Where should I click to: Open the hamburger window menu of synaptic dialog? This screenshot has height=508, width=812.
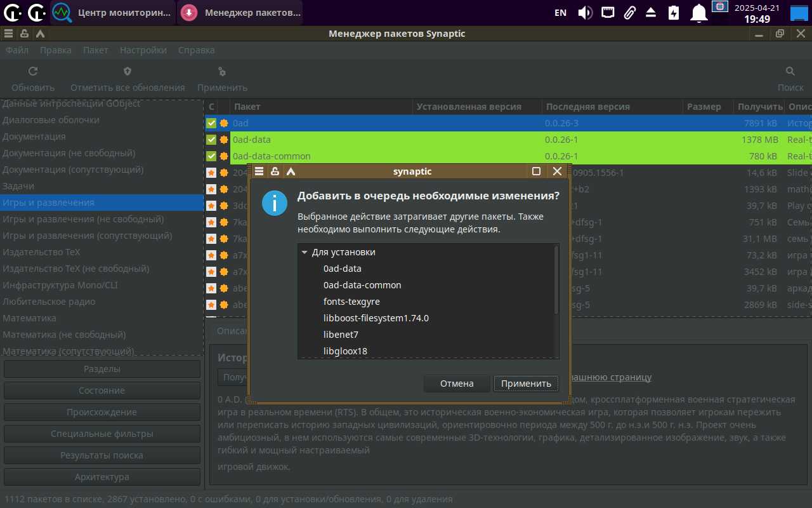[x=259, y=171]
